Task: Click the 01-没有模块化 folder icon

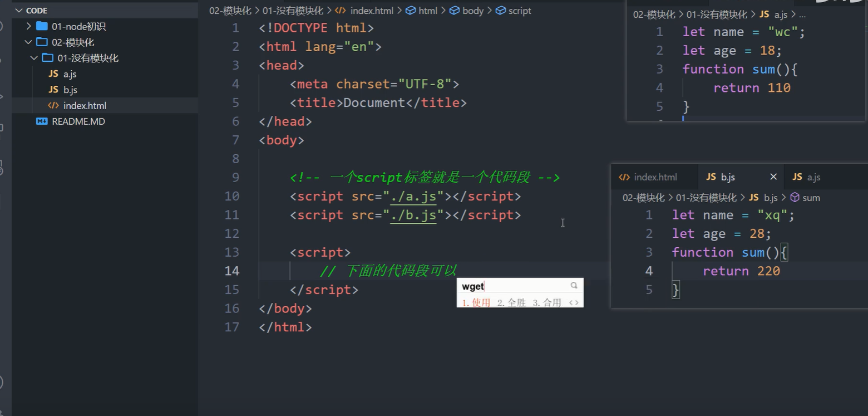Action: [x=48, y=58]
